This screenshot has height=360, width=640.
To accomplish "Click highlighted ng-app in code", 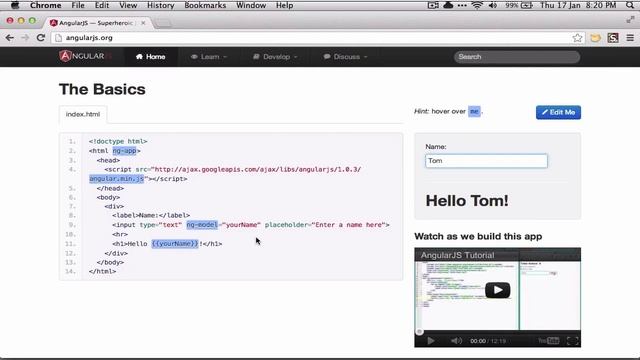I will (x=124, y=151).
